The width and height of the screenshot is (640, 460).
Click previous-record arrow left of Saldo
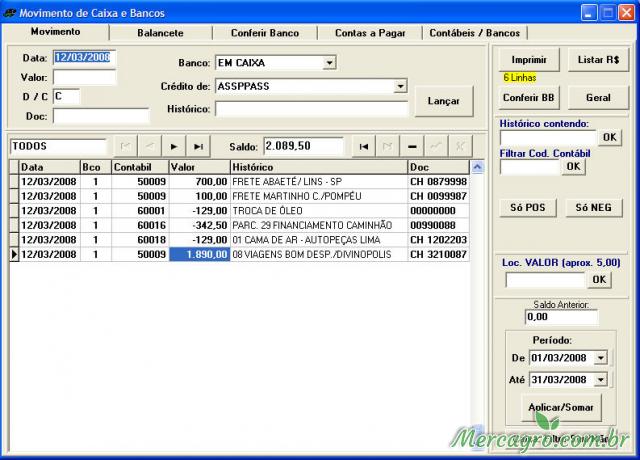click(x=150, y=146)
